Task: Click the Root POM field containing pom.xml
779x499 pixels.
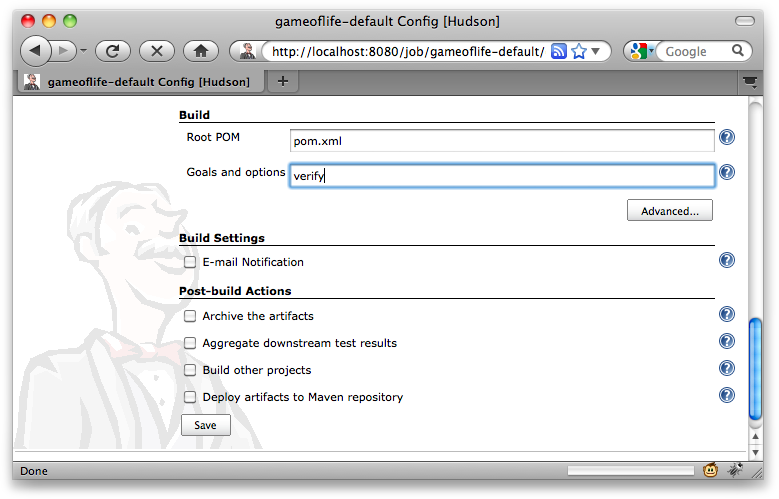Action: [x=502, y=141]
